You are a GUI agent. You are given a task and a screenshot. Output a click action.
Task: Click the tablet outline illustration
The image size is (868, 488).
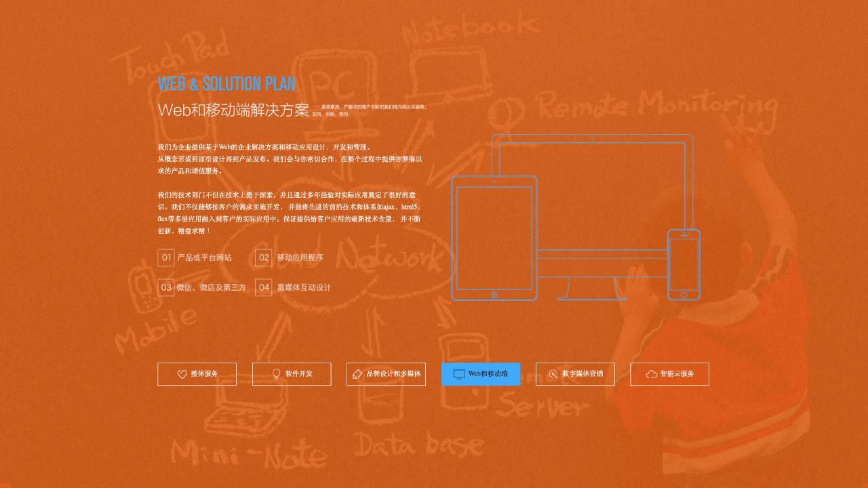[494, 238]
